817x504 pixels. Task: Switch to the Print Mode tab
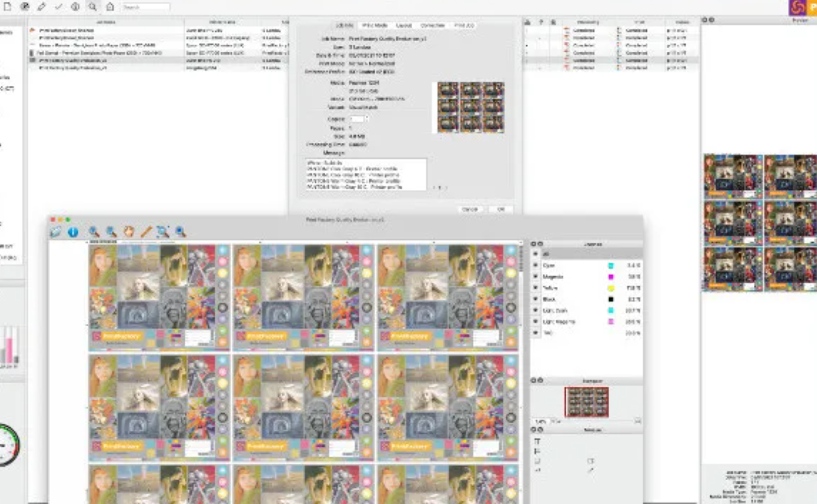tap(375, 26)
